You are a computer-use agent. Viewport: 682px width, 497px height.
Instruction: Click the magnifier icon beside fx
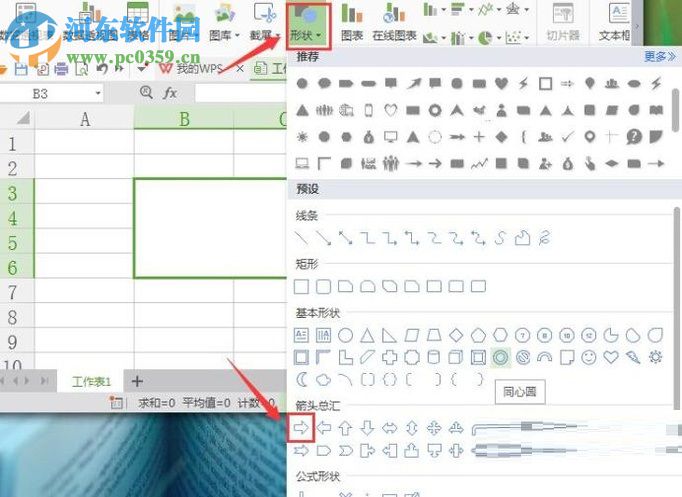click(x=146, y=92)
